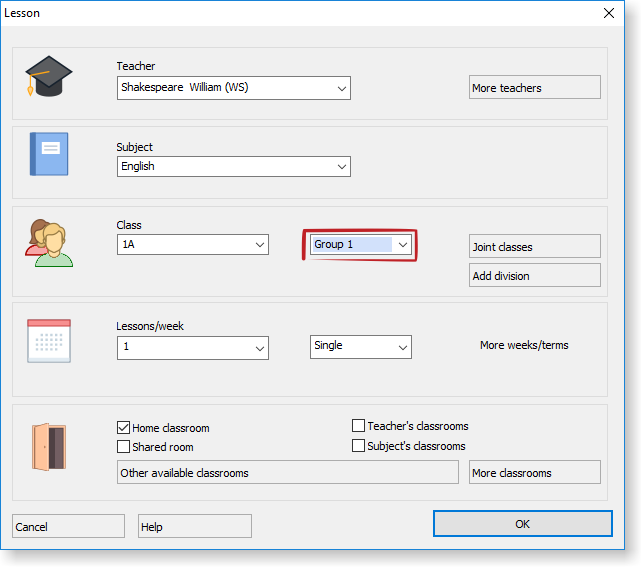Click the classroom door icon

click(48, 446)
